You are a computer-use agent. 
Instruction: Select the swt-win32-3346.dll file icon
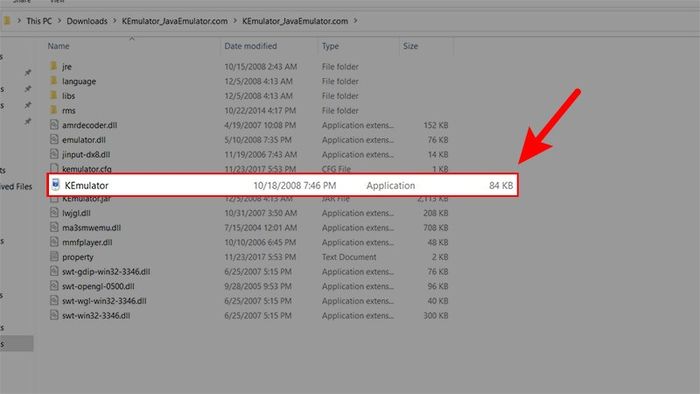54,315
